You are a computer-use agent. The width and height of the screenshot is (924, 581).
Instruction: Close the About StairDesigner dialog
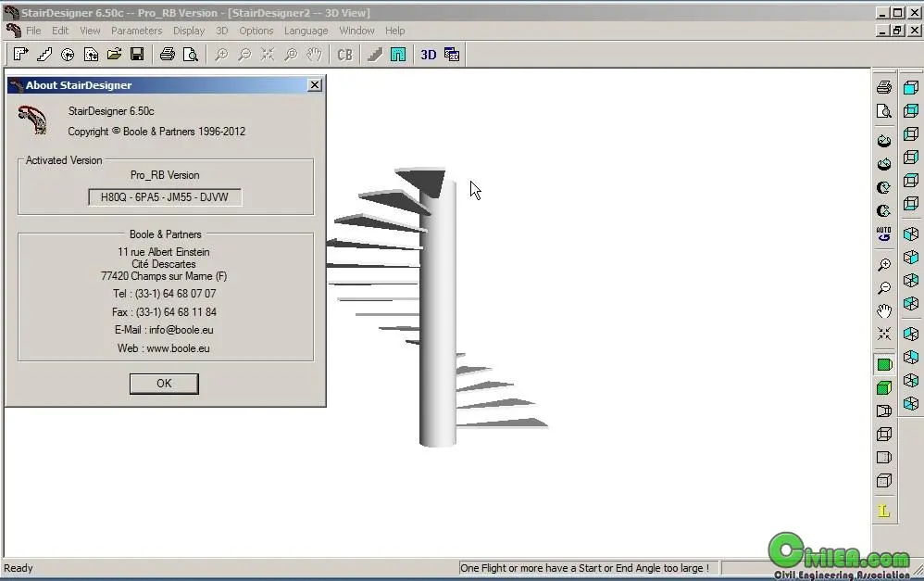(315, 85)
